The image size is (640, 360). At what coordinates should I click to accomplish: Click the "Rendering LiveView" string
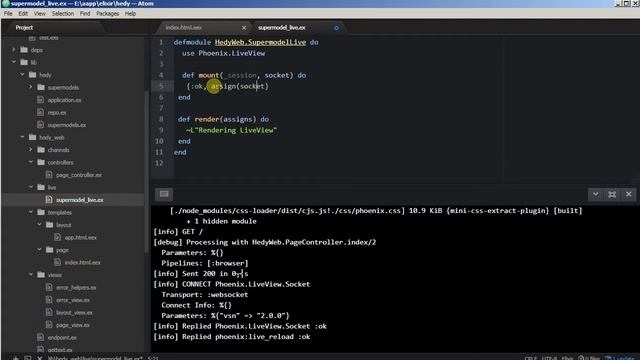236,130
